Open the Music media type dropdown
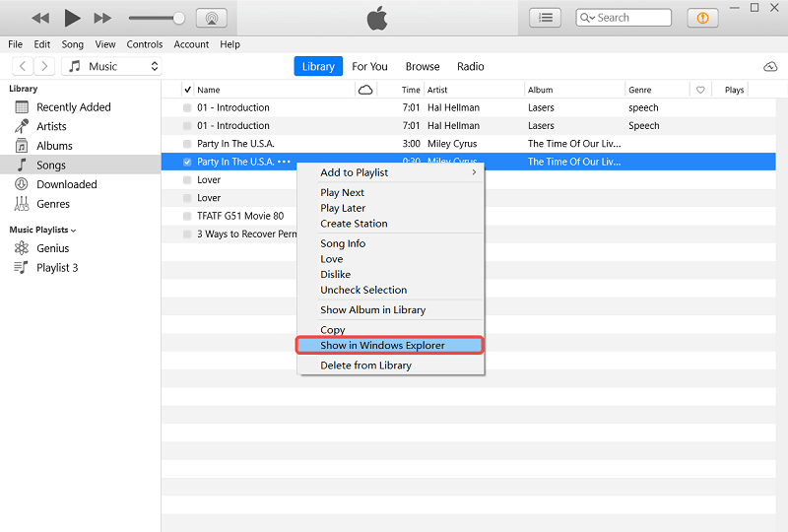The height and width of the screenshot is (532, 788). (112, 66)
